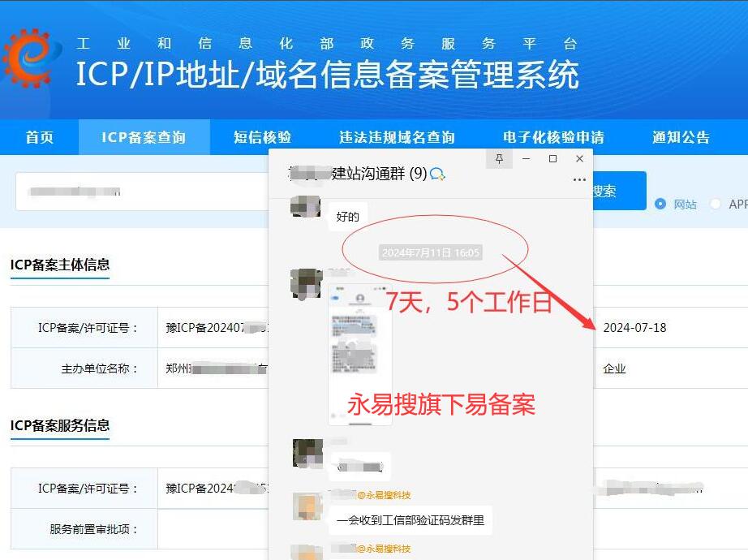Image resolution: width=748 pixels, height=560 pixels.
Task: Click the blue 搜索 button
Action: (620, 191)
